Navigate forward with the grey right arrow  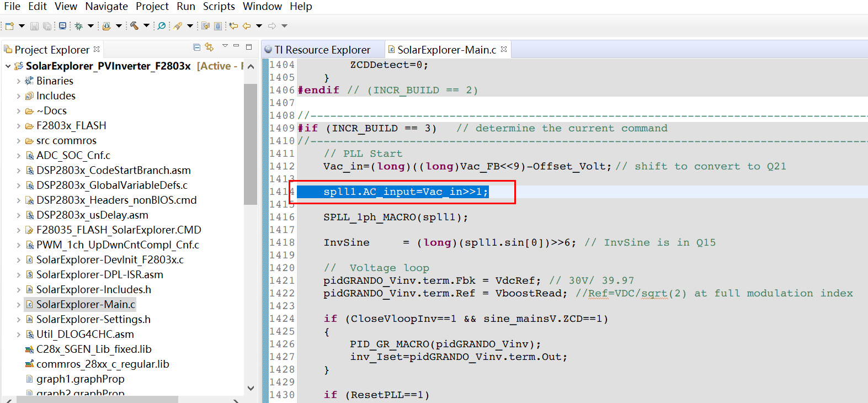point(272,26)
